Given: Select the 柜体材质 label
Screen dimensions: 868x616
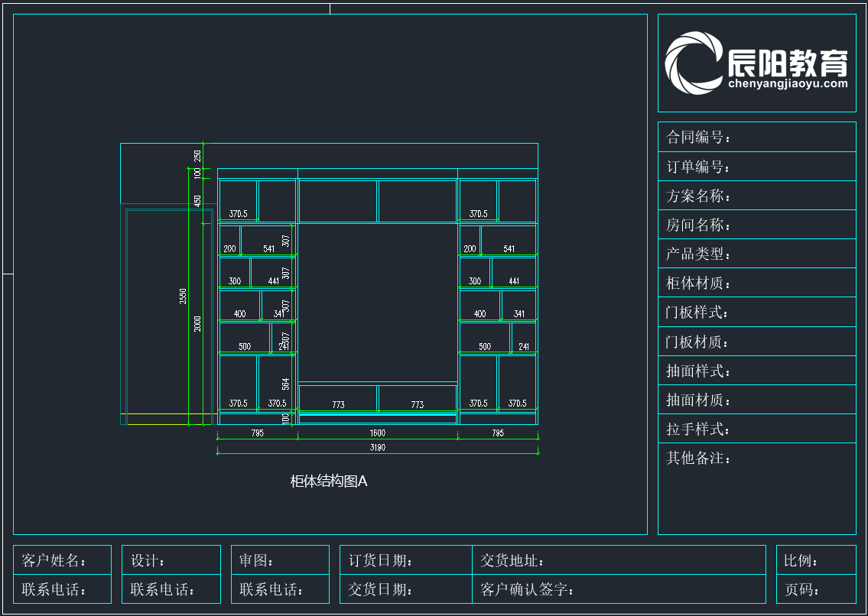Looking at the screenshot, I should pyautogui.click(x=697, y=284).
